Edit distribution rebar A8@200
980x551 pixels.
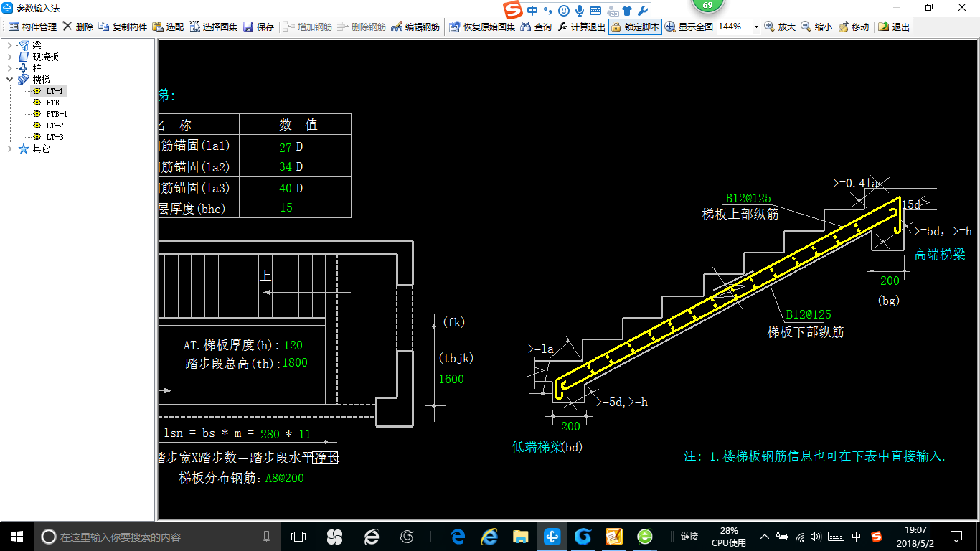pos(284,478)
